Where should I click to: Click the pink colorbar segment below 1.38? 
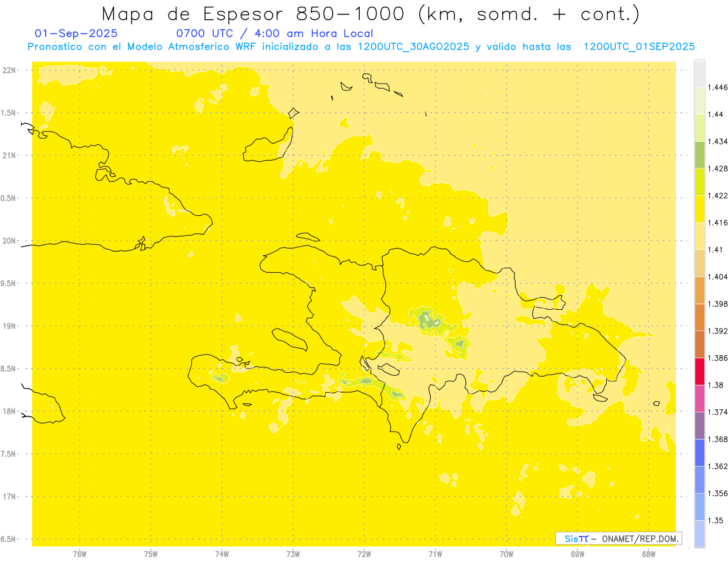coord(699,398)
